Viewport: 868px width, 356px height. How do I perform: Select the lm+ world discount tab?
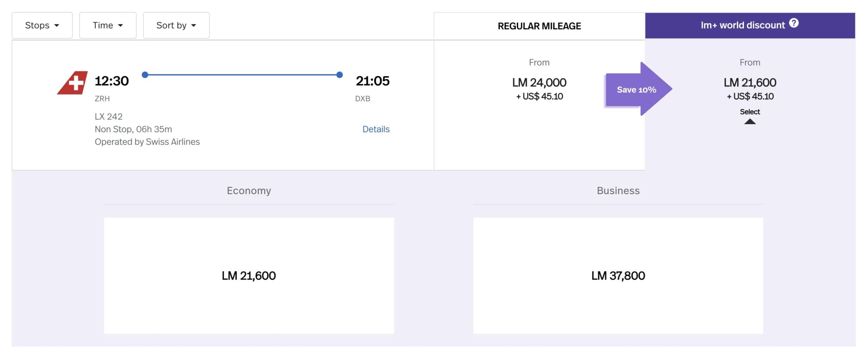point(743,25)
